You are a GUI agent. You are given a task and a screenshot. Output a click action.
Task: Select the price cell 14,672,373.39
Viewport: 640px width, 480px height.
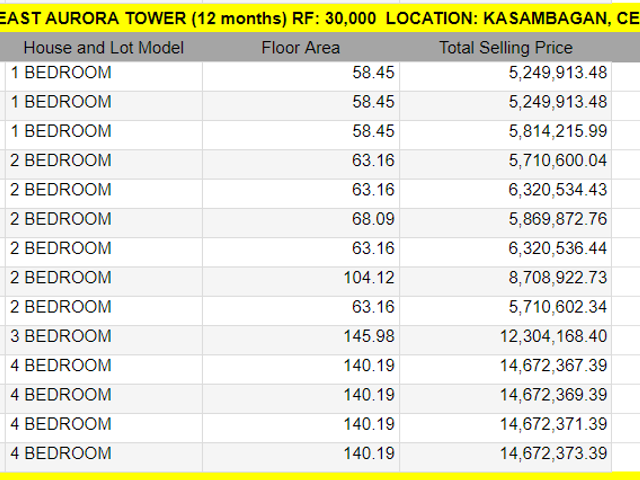pyautogui.click(x=505, y=458)
